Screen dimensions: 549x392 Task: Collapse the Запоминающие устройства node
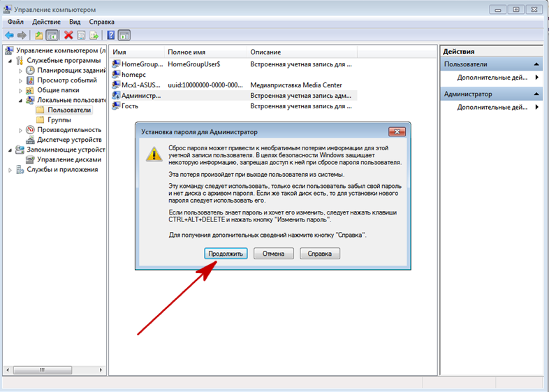click(x=10, y=150)
